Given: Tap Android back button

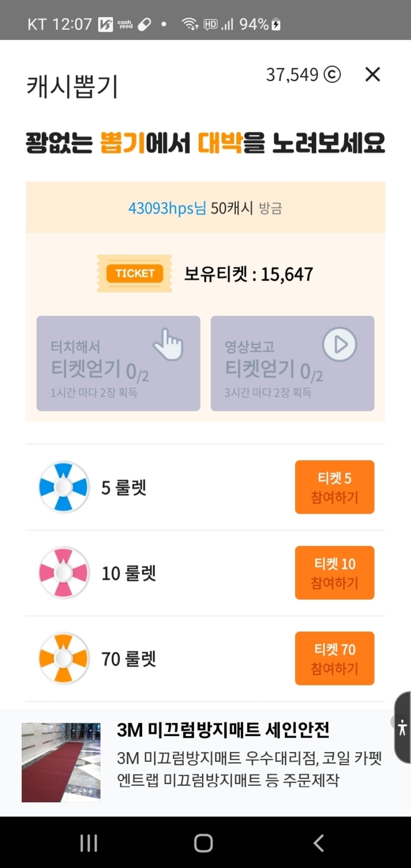Looking at the screenshot, I should 319,843.
